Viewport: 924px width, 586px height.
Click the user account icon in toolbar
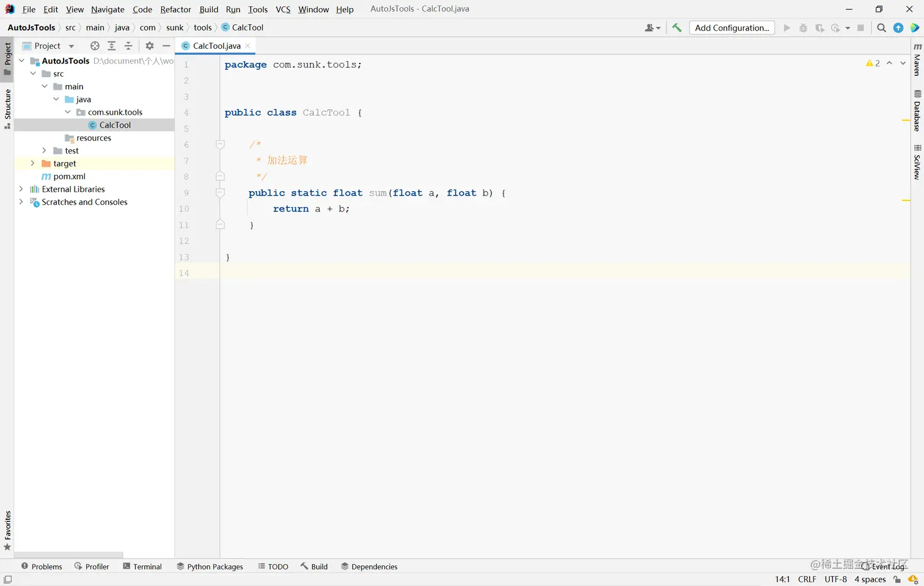point(652,27)
